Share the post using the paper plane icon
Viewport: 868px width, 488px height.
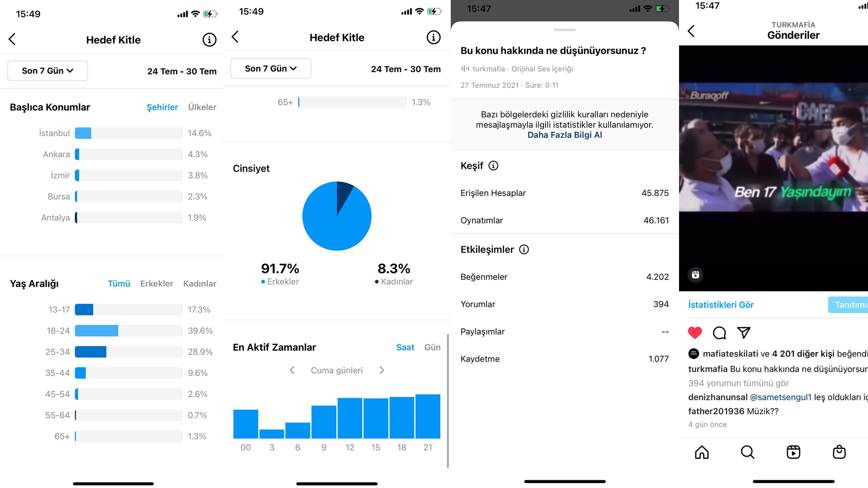[744, 333]
